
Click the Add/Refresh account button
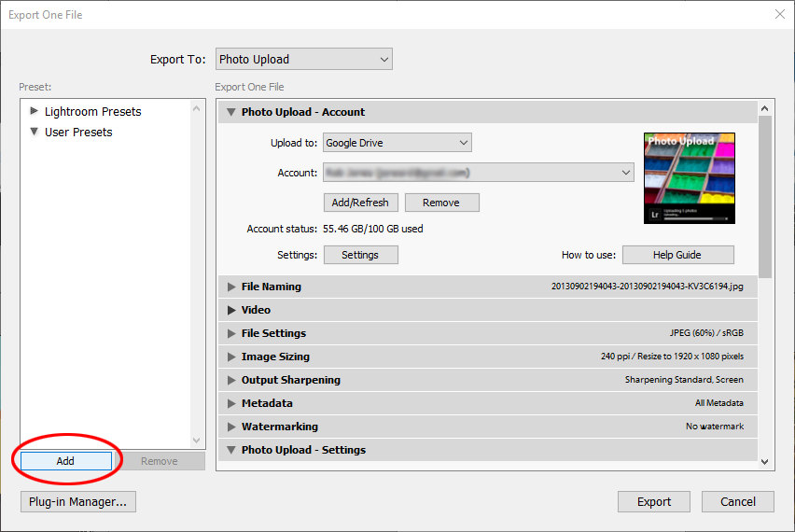(x=361, y=203)
